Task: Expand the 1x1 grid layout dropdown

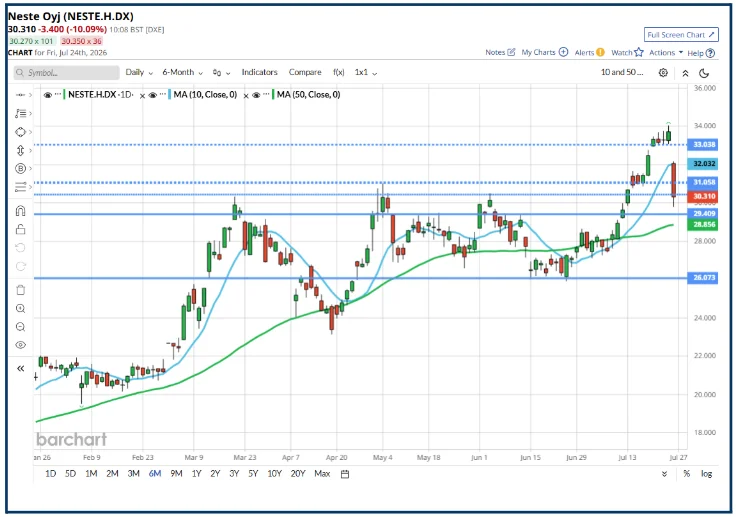Action: [x=366, y=72]
